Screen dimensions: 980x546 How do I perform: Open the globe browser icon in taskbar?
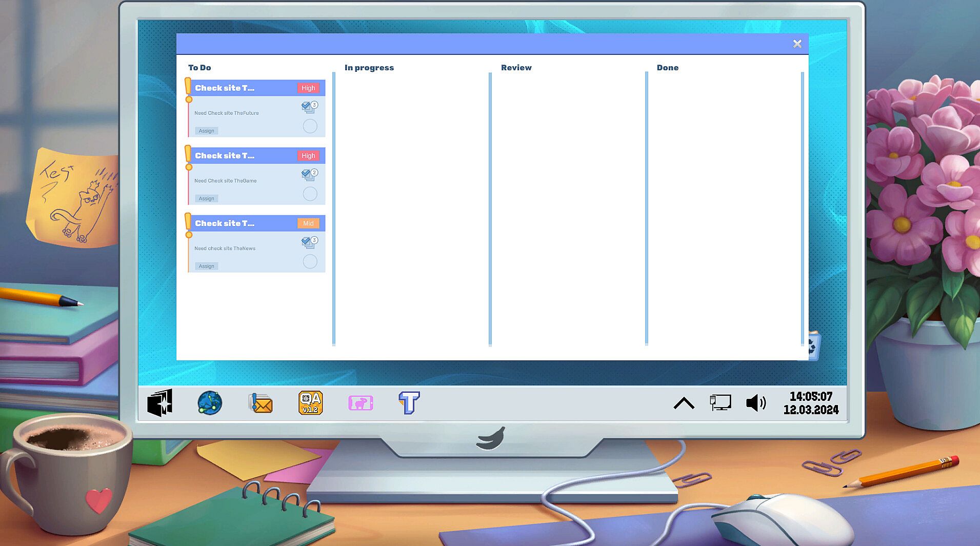click(210, 403)
